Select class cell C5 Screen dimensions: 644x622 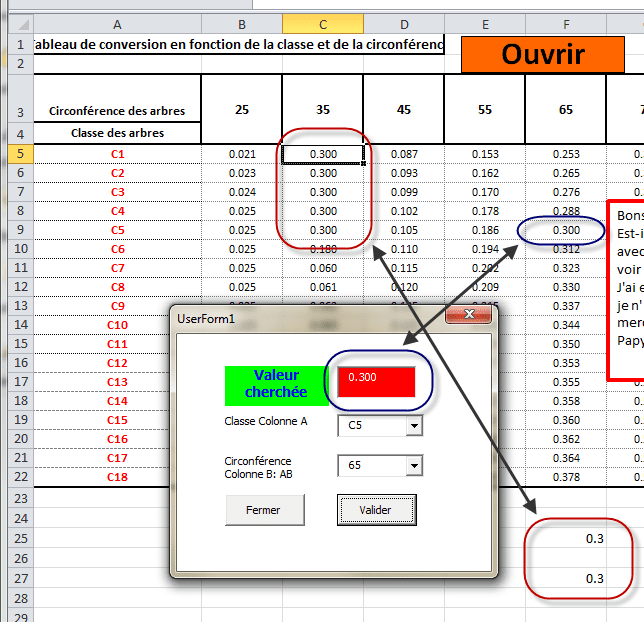117,230
